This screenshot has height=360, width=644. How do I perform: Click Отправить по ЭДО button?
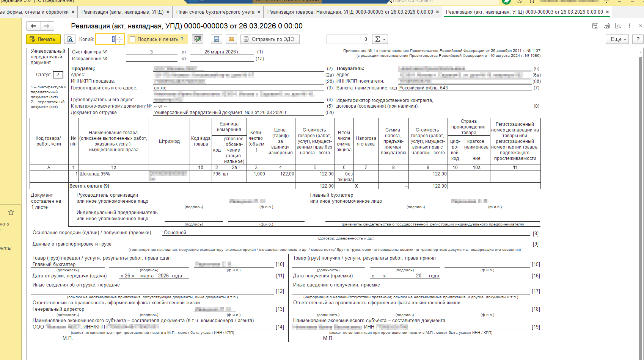(270, 39)
